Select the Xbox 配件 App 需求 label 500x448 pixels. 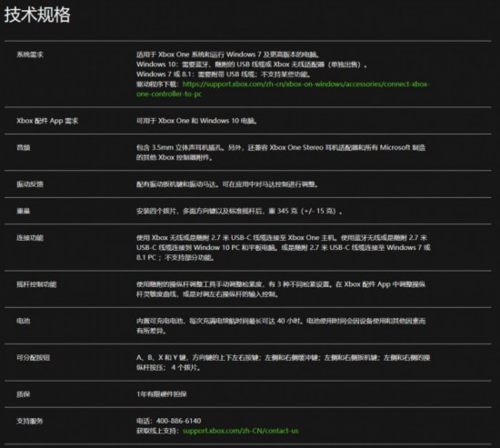click(47, 121)
